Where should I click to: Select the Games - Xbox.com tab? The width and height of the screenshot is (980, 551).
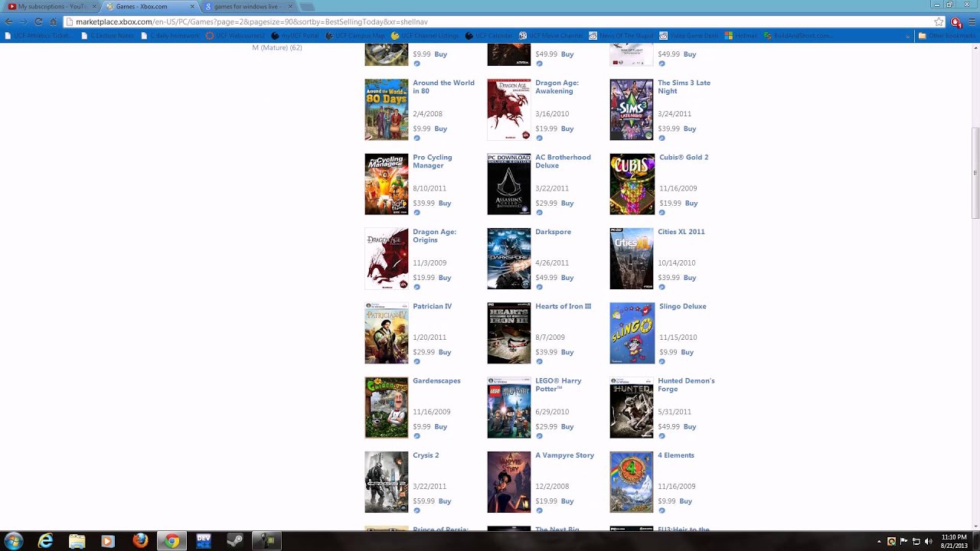click(x=149, y=6)
